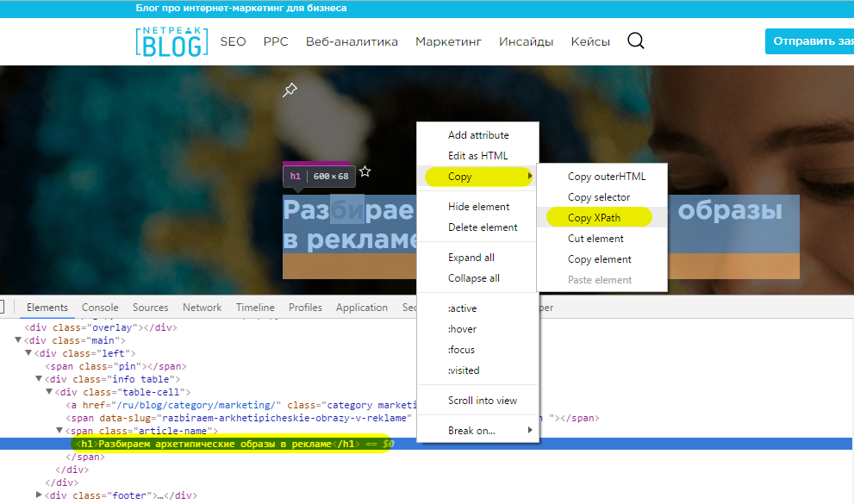
Task: Choose Expand all
Action: [478, 258]
